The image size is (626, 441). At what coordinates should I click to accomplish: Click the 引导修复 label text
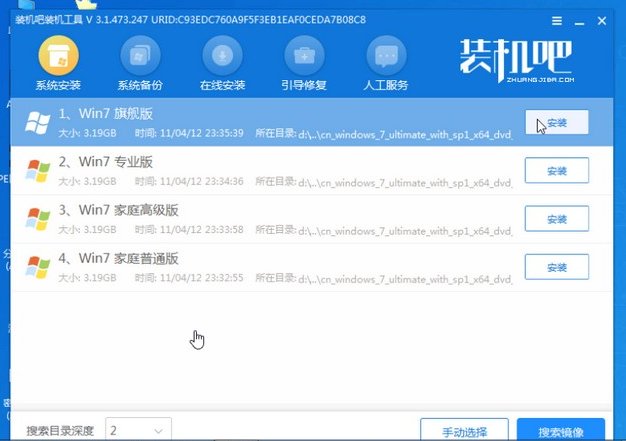304,85
